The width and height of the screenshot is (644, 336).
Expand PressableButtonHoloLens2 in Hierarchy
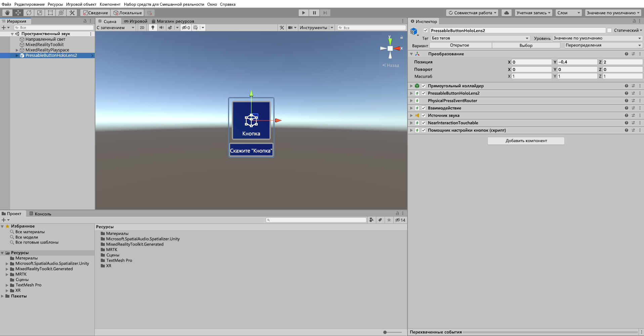click(x=17, y=55)
